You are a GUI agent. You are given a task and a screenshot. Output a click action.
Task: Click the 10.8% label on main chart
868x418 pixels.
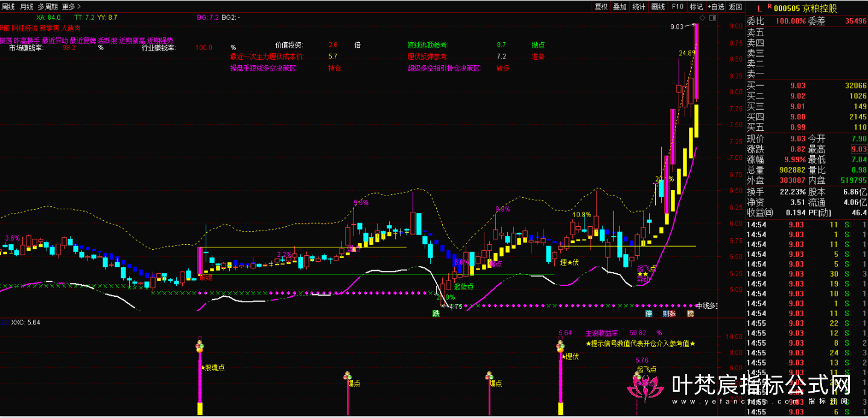coord(581,214)
